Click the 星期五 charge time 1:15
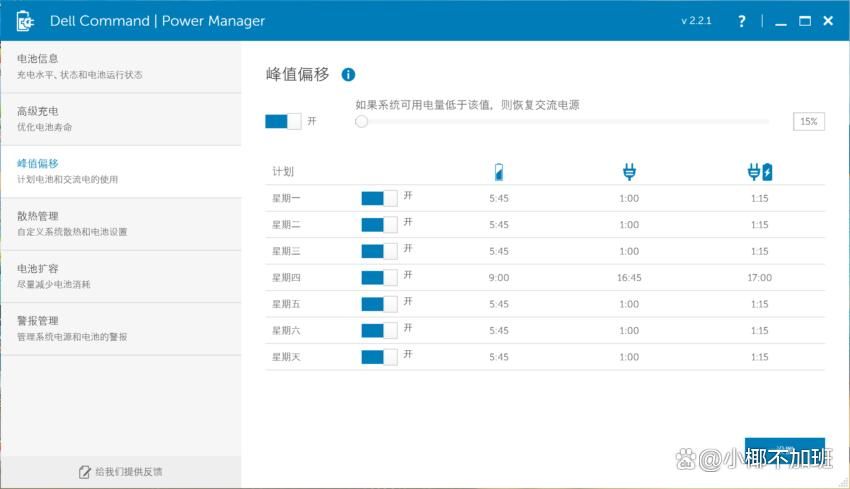850x489 pixels. click(x=759, y=304)
